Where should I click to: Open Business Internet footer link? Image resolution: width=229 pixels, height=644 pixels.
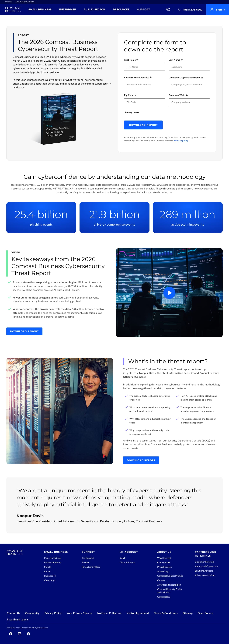(x=53, y=562)
